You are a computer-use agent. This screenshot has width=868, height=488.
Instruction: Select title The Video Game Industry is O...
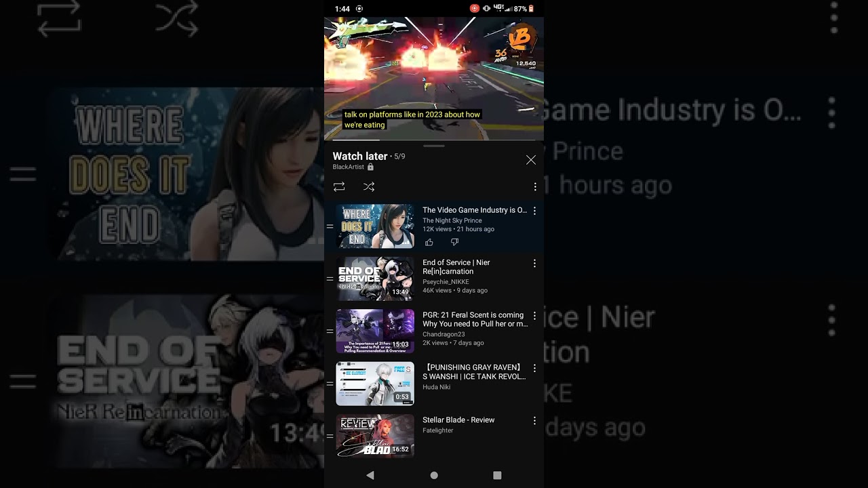tap(475, 210)
